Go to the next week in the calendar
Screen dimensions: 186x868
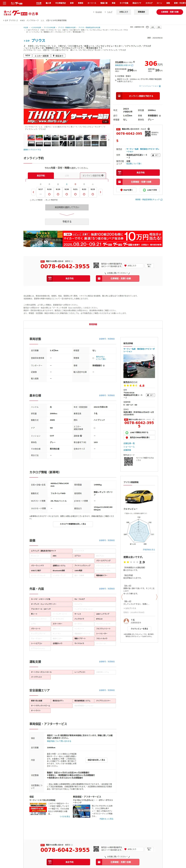[x=100, y=192]
